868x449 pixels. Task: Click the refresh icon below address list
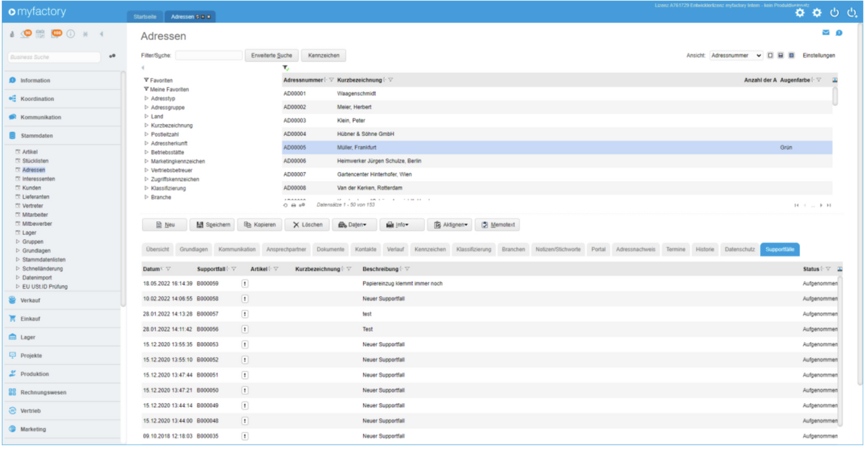(285, 205)
